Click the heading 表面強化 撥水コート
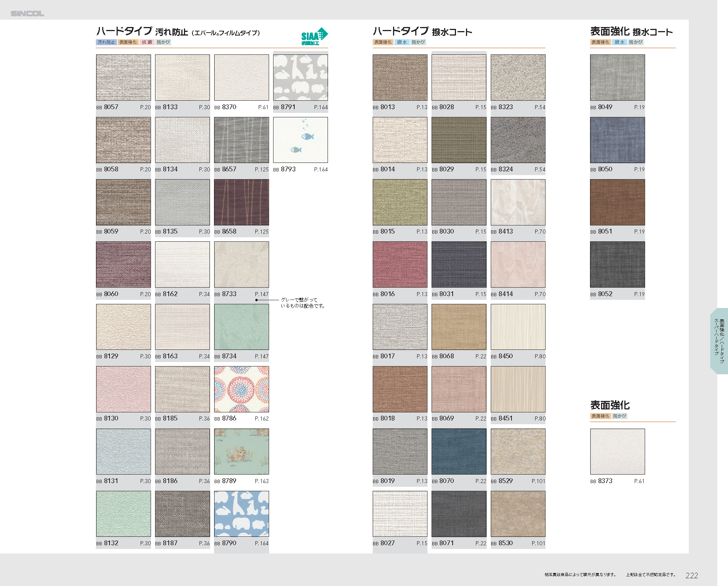This screenshot has width=728, height=586. tap(631, 31)
